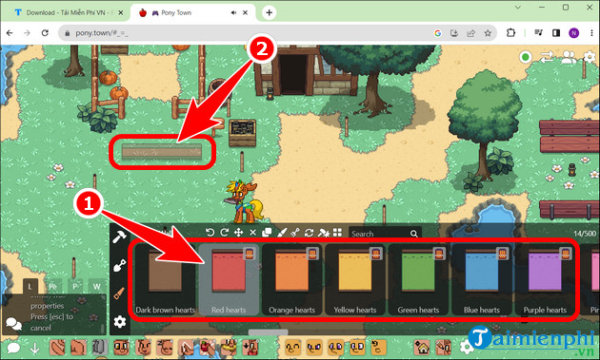This screenshot has width=600, height=360.
Task: Select the Green hearts carpet
Action: click(x=418, y=280)
